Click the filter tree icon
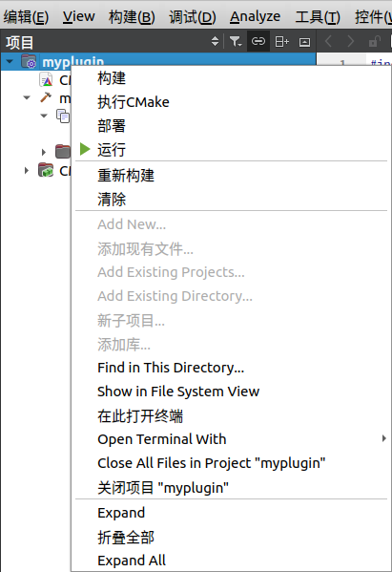 [x=236, y=41]
